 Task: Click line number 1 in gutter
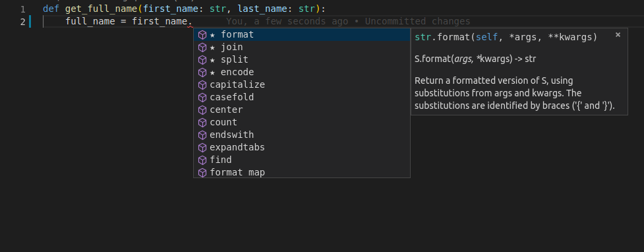[x=23, y=9]
